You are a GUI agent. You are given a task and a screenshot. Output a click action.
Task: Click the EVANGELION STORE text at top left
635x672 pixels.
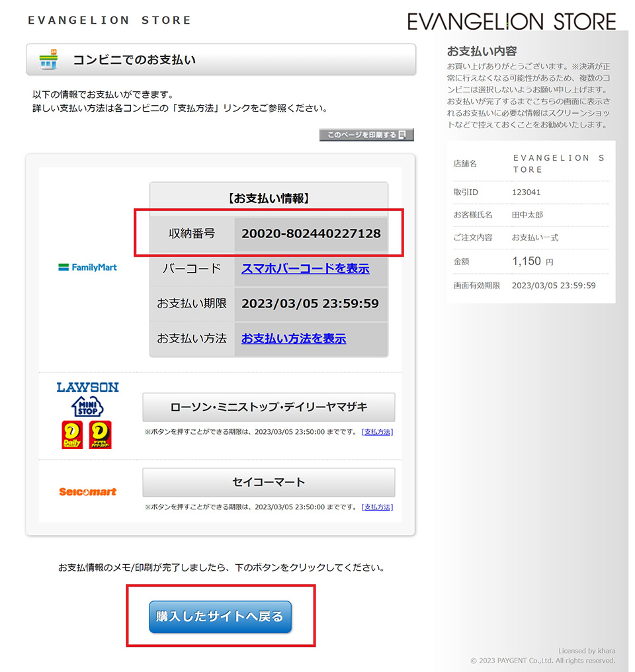coord(109,20)
